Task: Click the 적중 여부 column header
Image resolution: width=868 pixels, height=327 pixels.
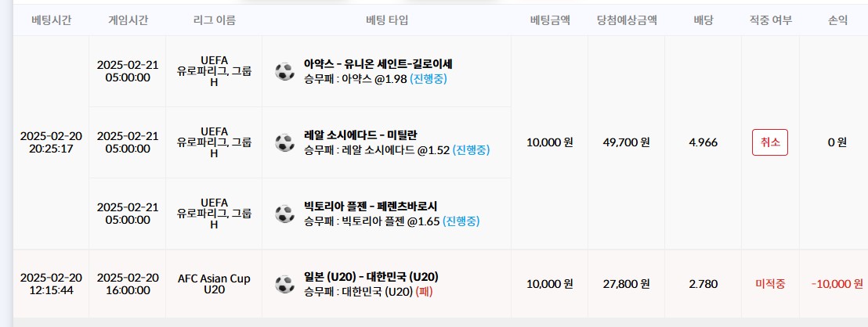Action: (770, 20)
